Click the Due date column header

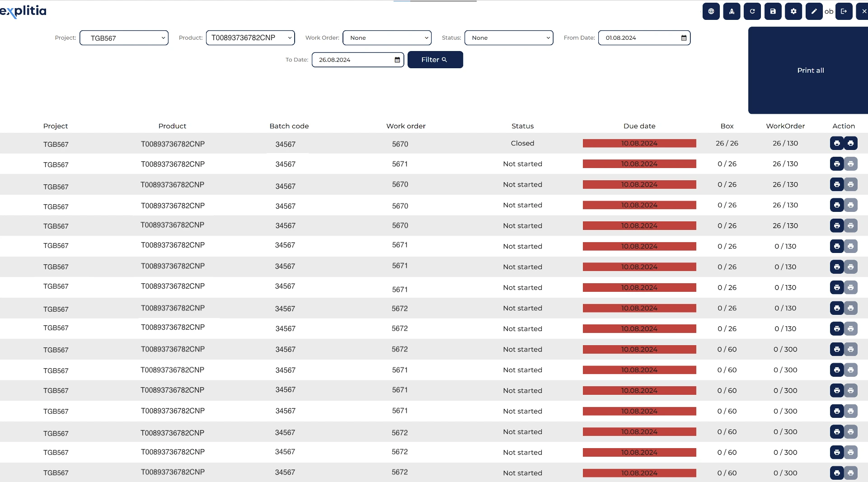click(x=639, y=126)
